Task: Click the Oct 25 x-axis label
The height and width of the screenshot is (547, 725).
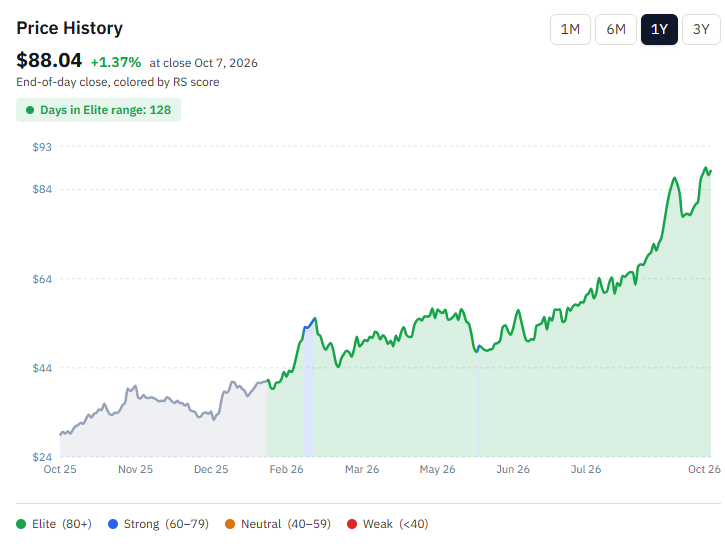Action: [x=60, y=469]
